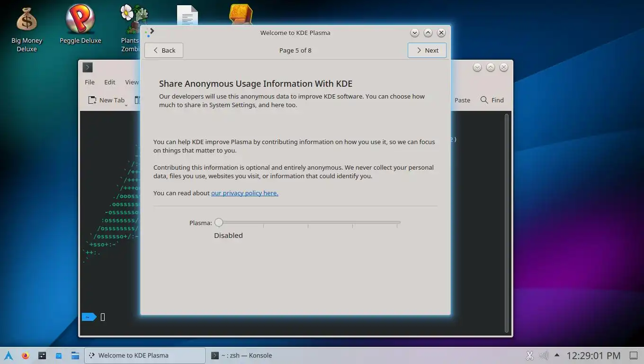Click Paste in the Konsole toolbar
The width and height of the screenshot is (644, 364).
coord(462,100)
